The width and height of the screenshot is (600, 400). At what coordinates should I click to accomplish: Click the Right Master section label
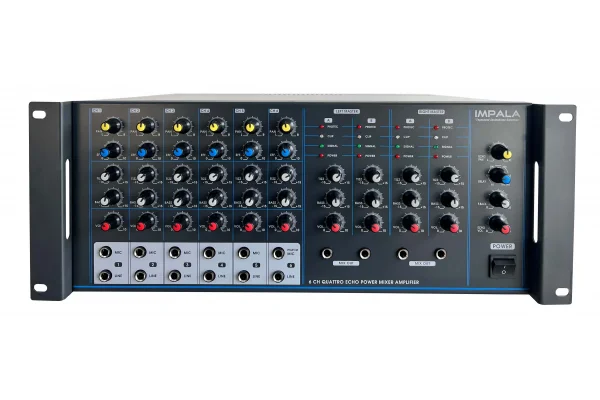[x=431, y=112]
